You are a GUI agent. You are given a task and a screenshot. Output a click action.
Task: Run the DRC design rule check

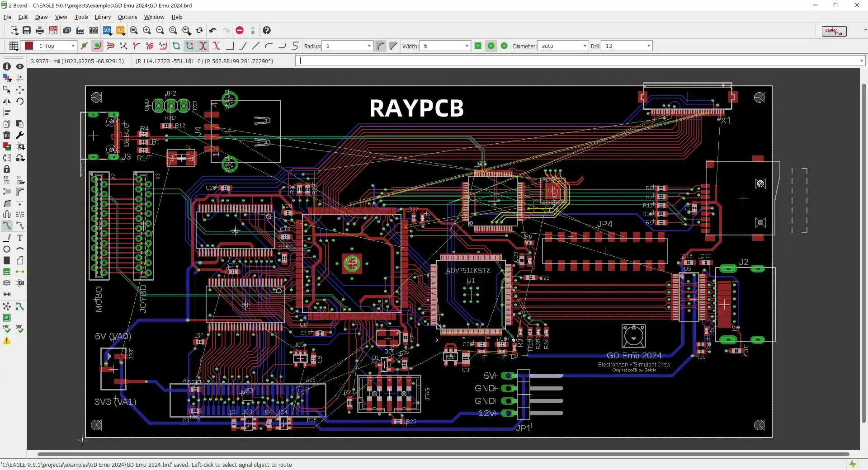tap(19, 329)
